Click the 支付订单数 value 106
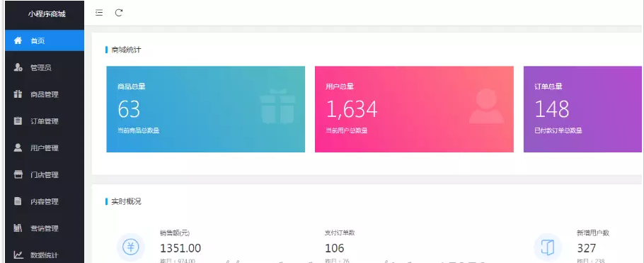The image size is (644, 263). coord(334,248)
